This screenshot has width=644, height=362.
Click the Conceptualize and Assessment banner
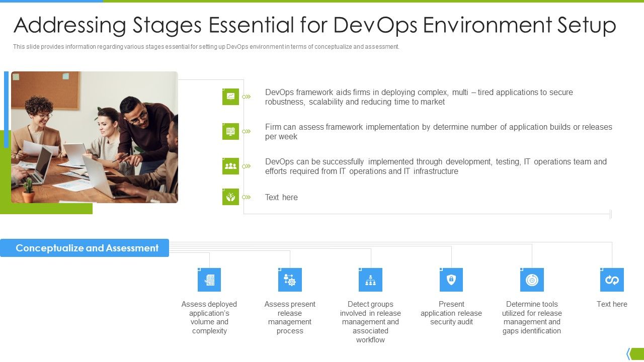point(85,248)
